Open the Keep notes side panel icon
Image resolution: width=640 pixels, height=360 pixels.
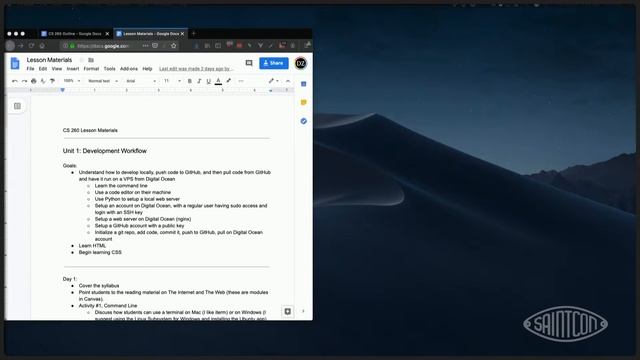pyautogui.click(x=303, y=102)
